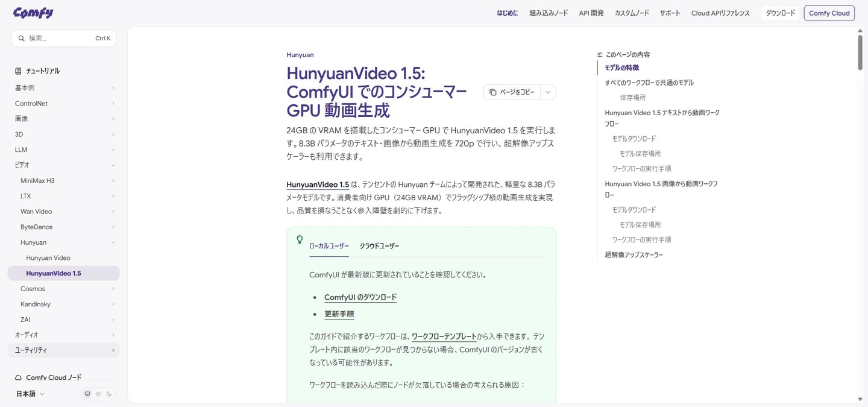This screenshot has width=868, height=407.
Task: Expand the 3D sidebar section
Action: click(63, 134)
